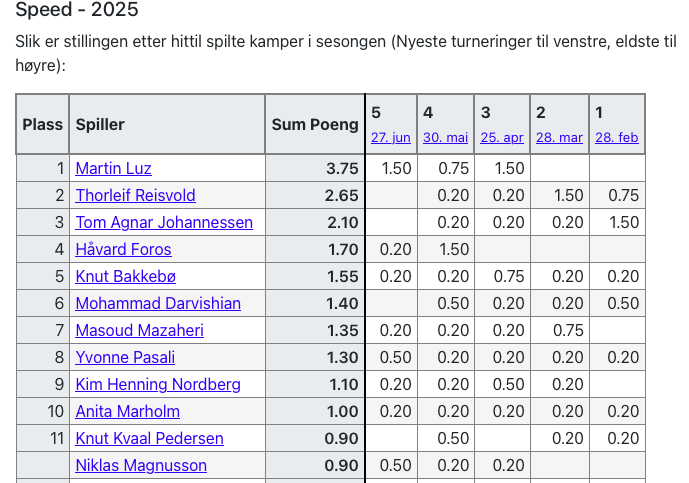
Task: Open the 28. feb tournament link
Action: pyautogui.click(x=616, y=138)
